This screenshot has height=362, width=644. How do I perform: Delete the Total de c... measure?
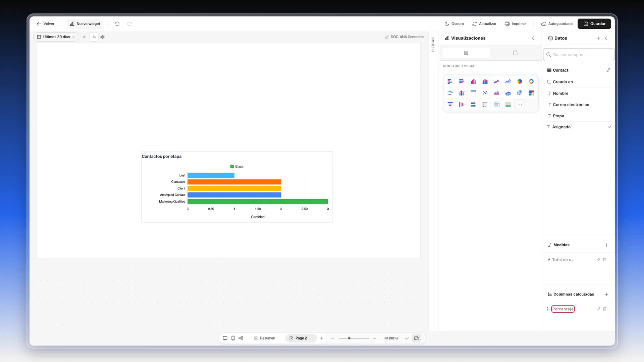(x=605, y=260)
